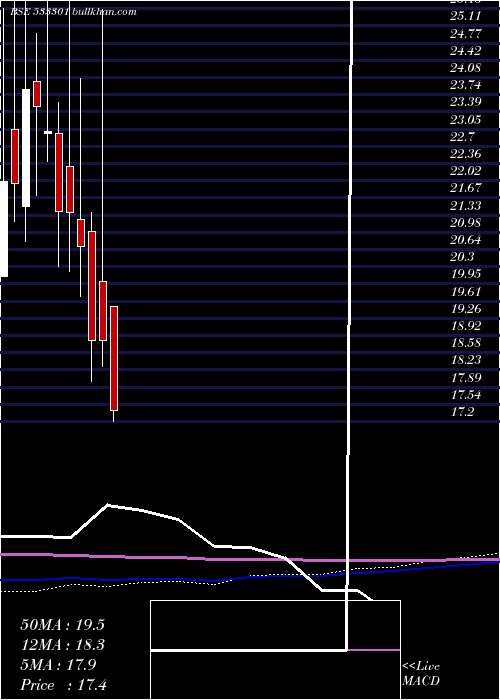Select the 23.39 price value
Viewport: 500px width, 700px height.
(465, 102)
